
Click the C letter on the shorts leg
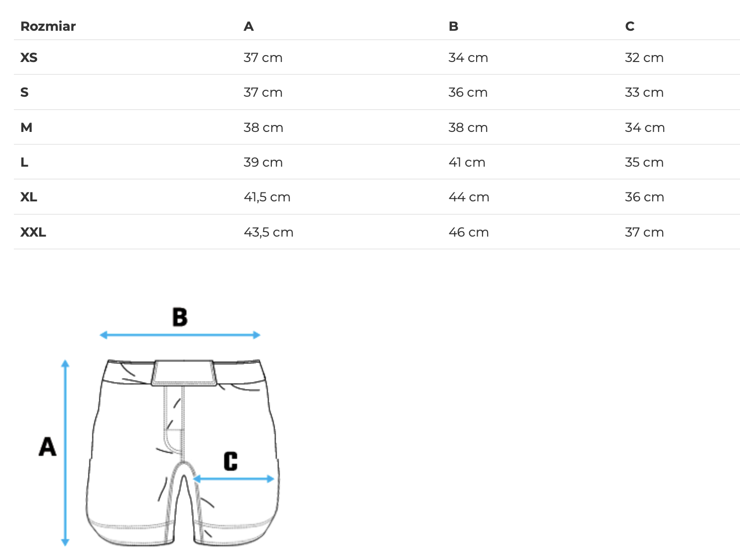231,461
